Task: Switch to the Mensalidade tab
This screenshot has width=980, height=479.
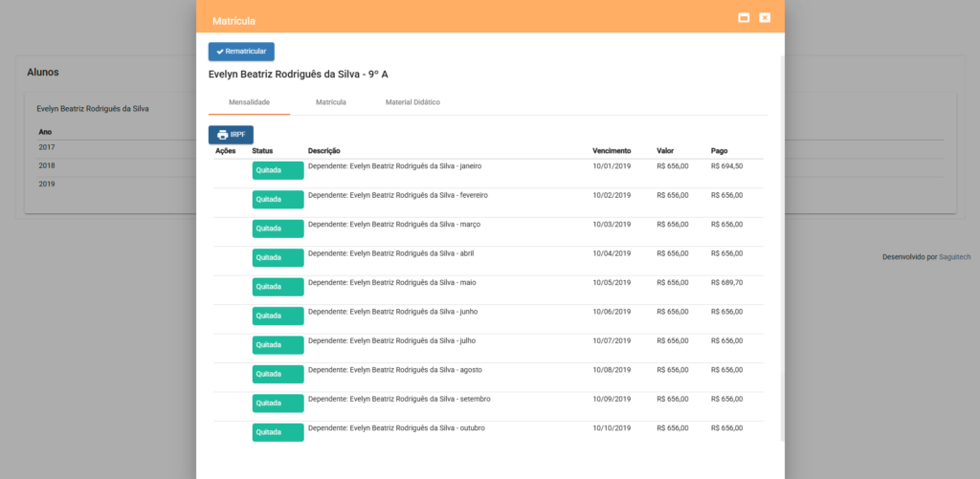Action: coord(249,101)
